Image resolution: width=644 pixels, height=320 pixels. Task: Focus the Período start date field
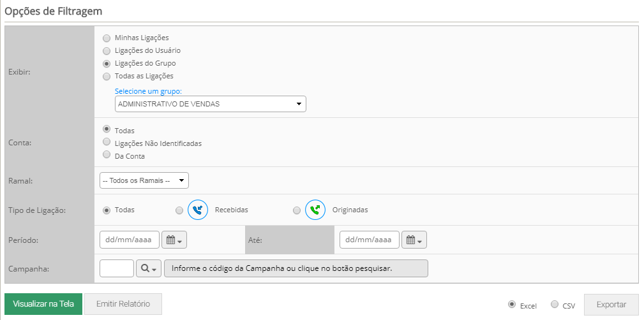(130, 240)
